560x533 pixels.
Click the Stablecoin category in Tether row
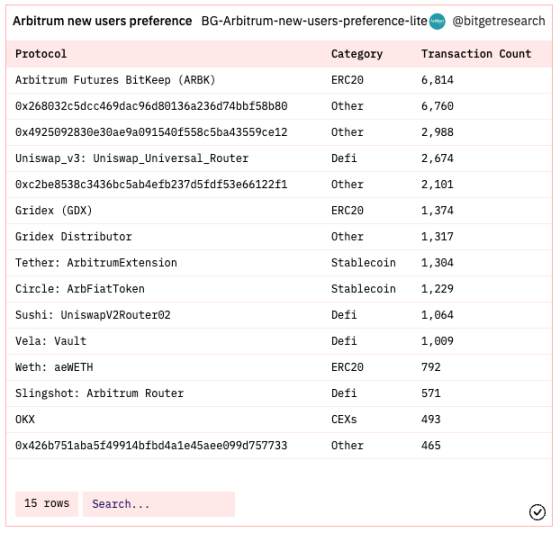pos(363,263)
